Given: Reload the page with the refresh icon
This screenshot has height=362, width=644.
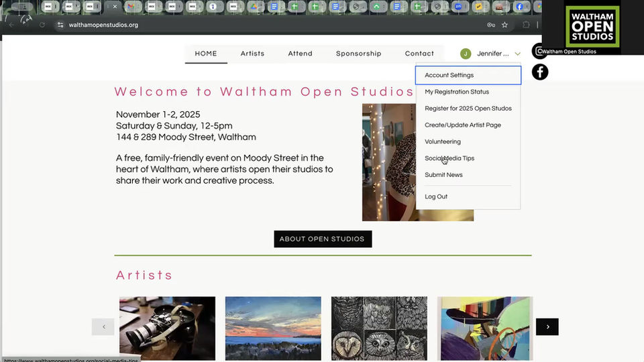Looking at the screenshot, I should 42,25.
